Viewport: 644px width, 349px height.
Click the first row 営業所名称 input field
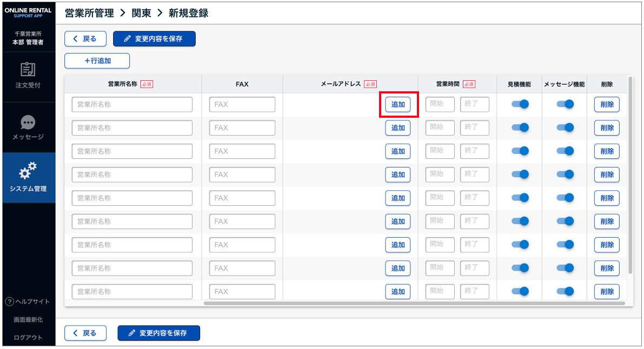click(x=132, y=105)
